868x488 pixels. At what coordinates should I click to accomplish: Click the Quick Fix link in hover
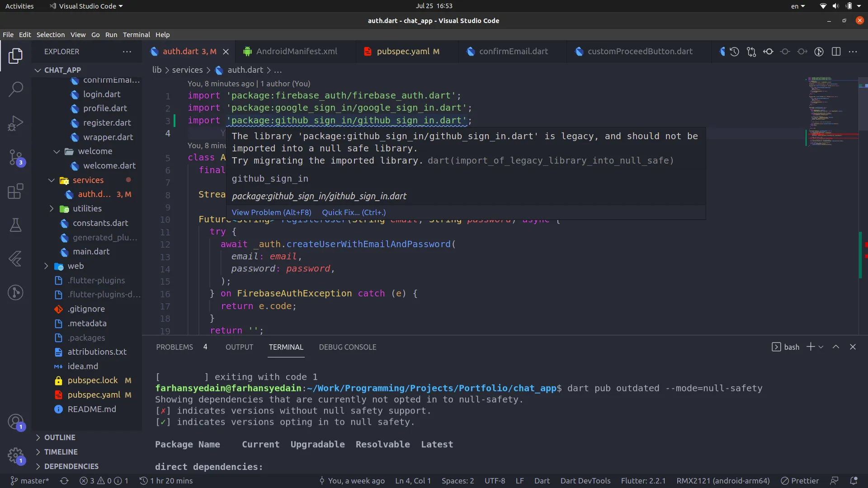point(354,212)
